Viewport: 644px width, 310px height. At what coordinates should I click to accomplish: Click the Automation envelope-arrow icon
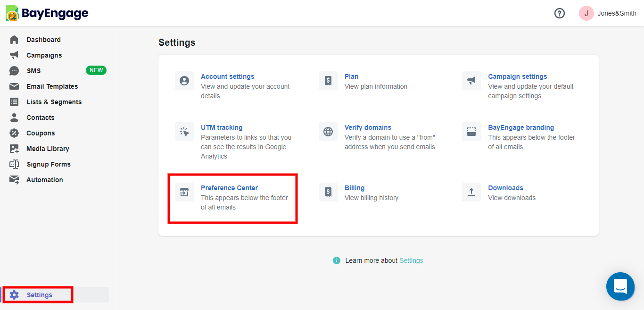[x=14, y=180]
